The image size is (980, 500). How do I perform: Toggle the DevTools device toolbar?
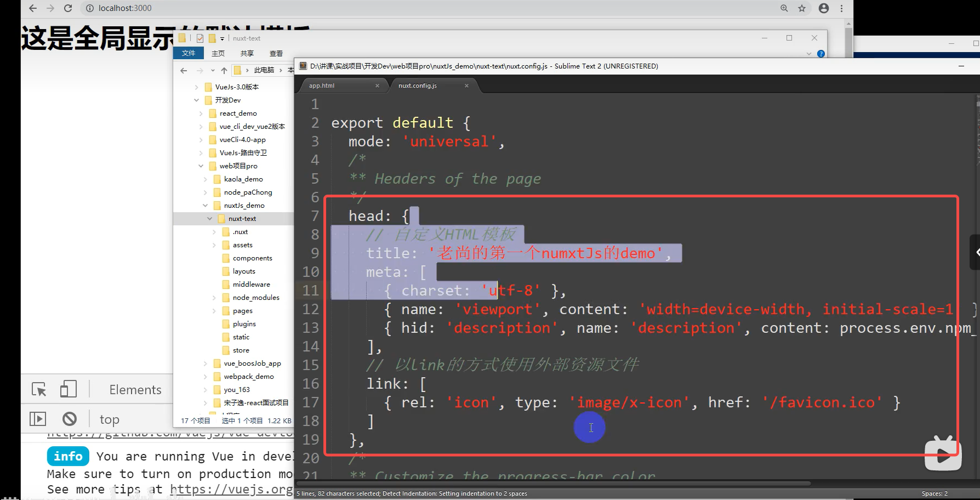[68, 389]
